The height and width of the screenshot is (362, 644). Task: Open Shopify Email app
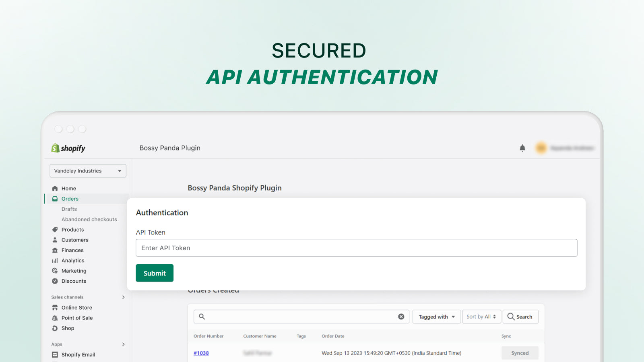78,355
